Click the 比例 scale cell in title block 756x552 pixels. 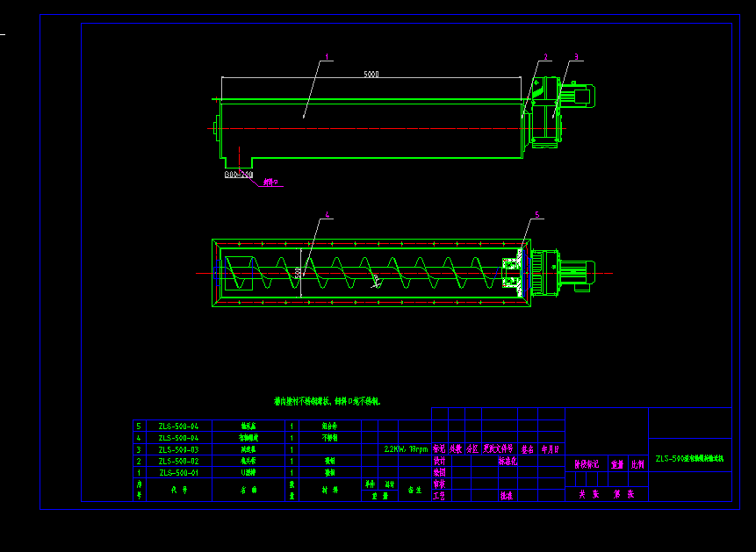click(x=637, y=464)
